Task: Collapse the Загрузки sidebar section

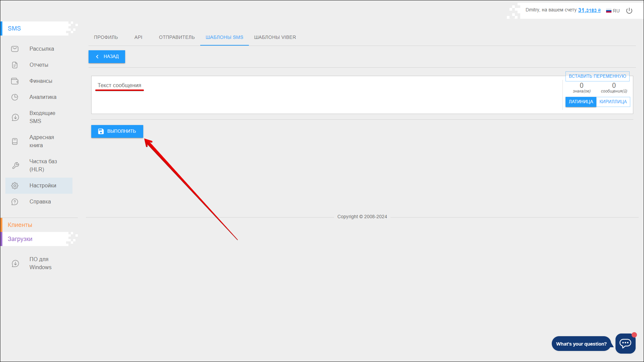Action: pos(20,239)
